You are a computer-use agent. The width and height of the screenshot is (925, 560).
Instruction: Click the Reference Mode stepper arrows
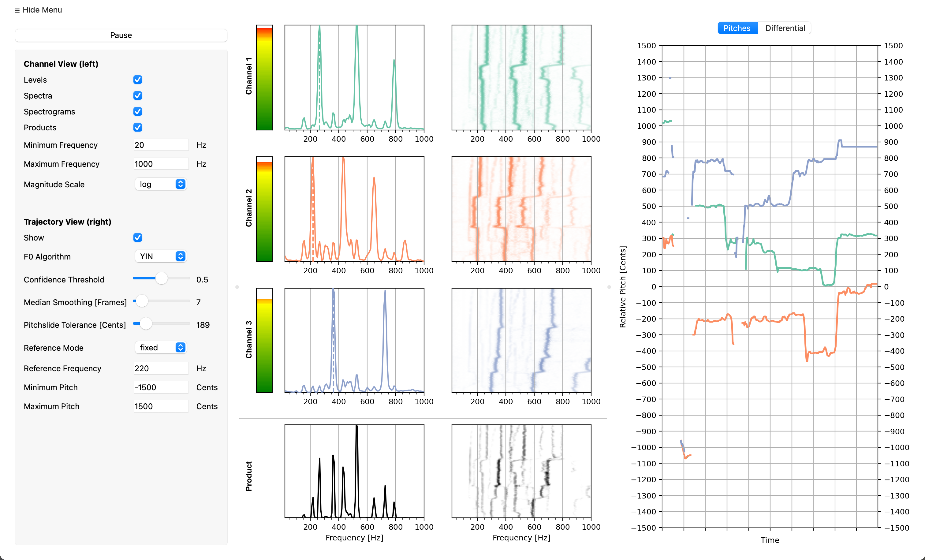[x=180, y=348]
